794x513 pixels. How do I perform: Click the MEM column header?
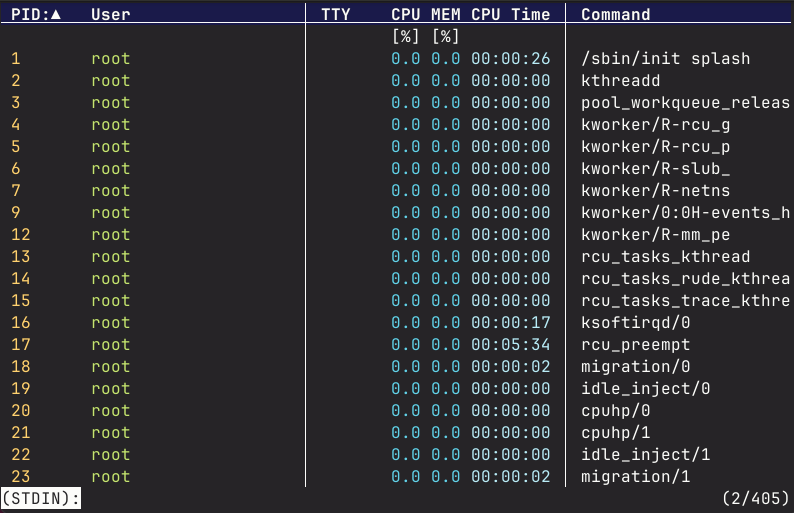click(x=445, y=15)
